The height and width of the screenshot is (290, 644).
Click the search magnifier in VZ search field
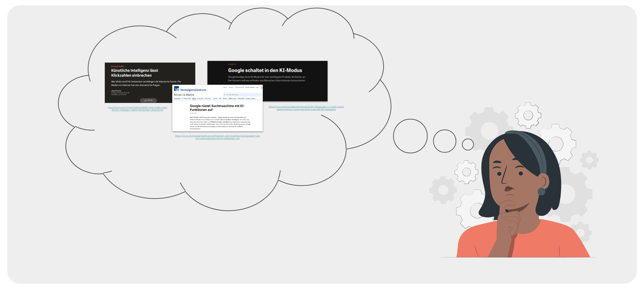pyautogui.click(x=225, y=95)
